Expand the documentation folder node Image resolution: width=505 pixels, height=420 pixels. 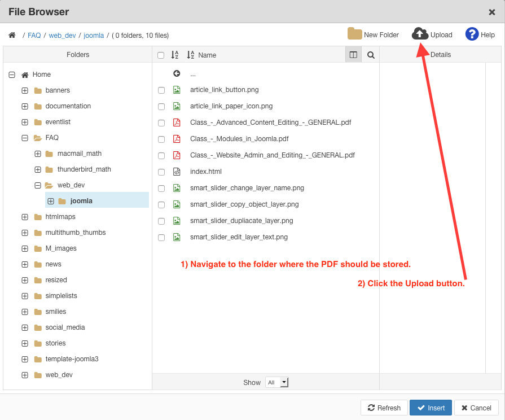(x=25, y=106)
